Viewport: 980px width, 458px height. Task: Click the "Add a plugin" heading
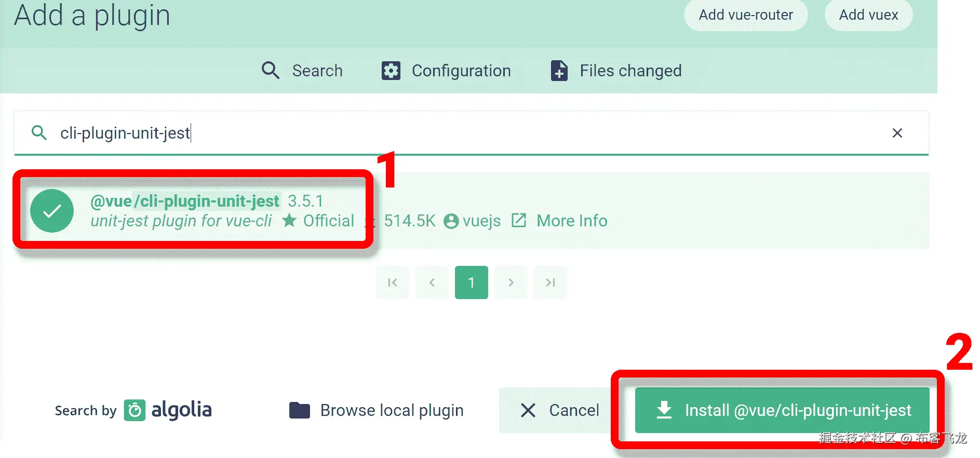92,16
